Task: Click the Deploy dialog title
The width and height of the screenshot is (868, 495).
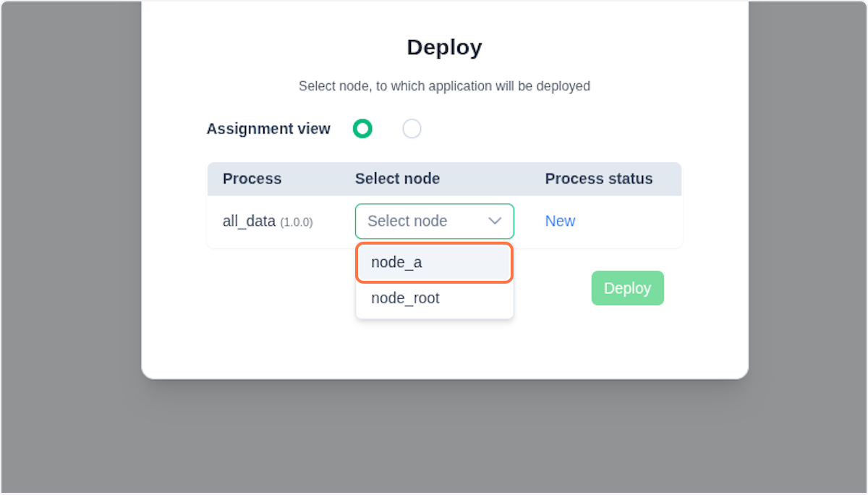Action: (443, 46)
